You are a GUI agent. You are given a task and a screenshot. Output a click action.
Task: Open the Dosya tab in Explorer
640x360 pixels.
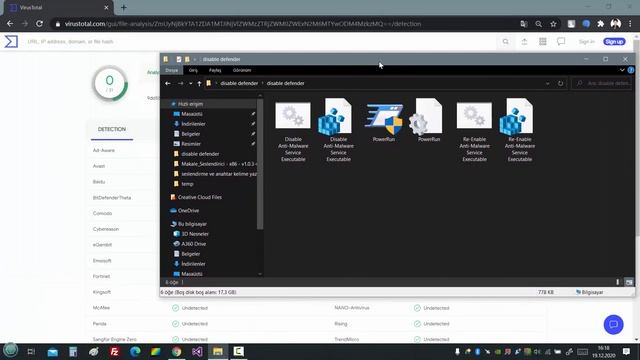[x=172, y=70]
